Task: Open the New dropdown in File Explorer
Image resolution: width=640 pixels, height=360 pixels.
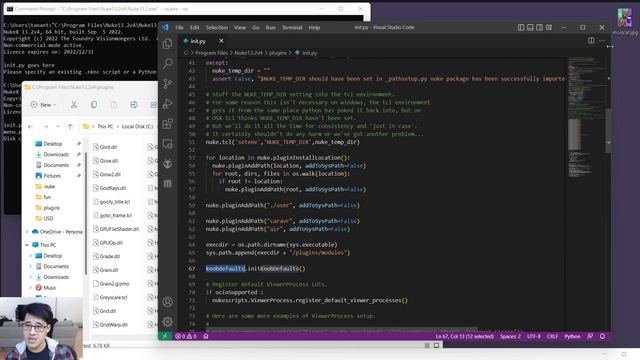Action: click(x=43, y=104)
